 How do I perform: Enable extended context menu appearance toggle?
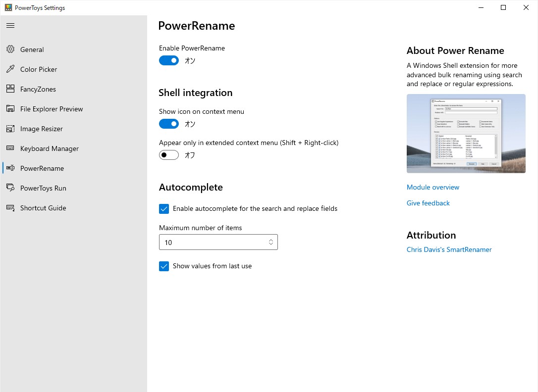pos(168,155)
